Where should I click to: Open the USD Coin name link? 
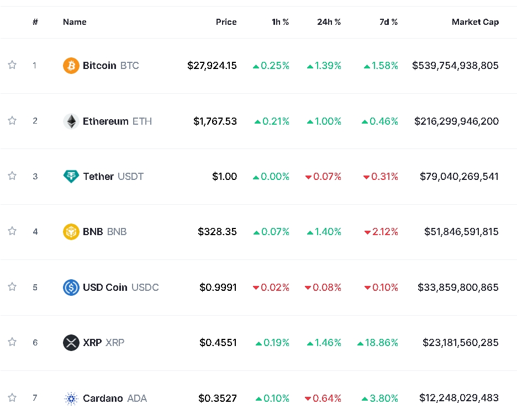pos(105,288)
